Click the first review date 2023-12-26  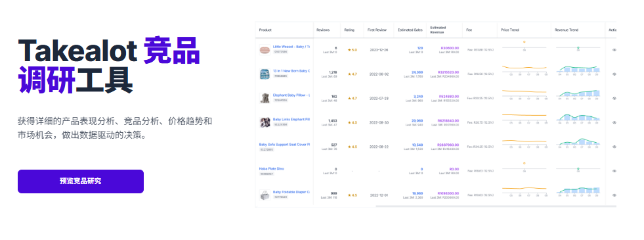[379, 50]
